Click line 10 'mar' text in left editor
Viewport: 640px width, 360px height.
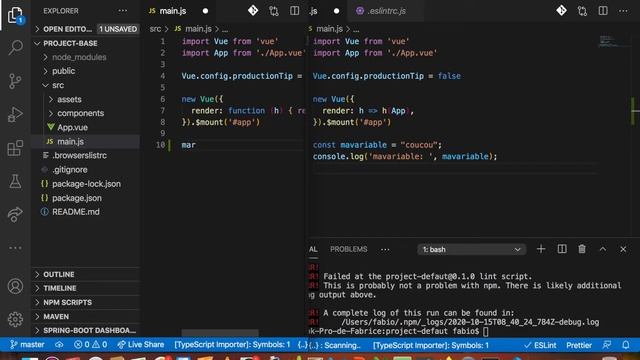188,145
